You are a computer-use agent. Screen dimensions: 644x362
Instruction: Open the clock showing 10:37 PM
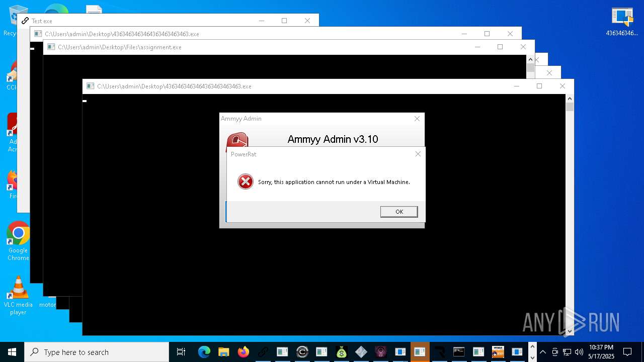(x=601, y=352)
